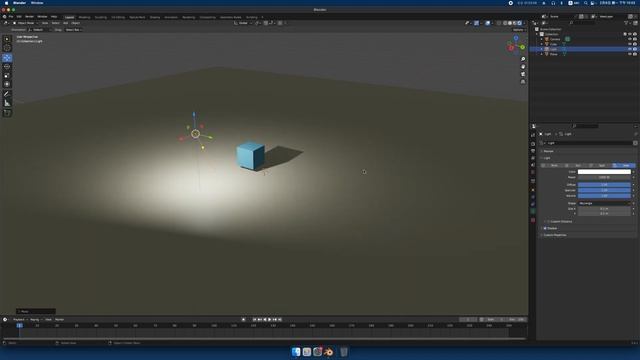
Task: Open the timeline Playback popover
Action: 19,320
